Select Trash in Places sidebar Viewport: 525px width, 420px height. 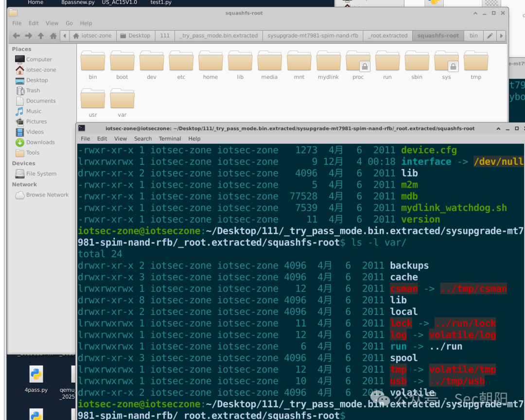coord(33,90)
